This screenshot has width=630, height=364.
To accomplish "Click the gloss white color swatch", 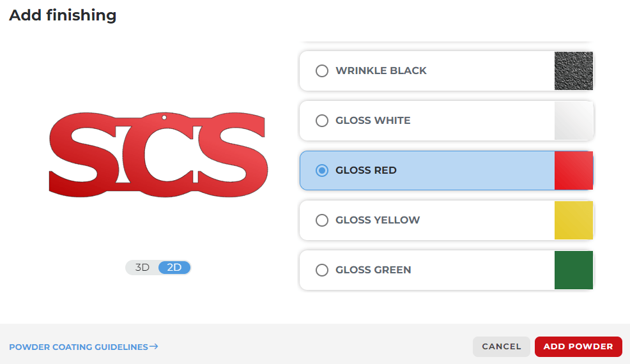I will pos(573,121).
